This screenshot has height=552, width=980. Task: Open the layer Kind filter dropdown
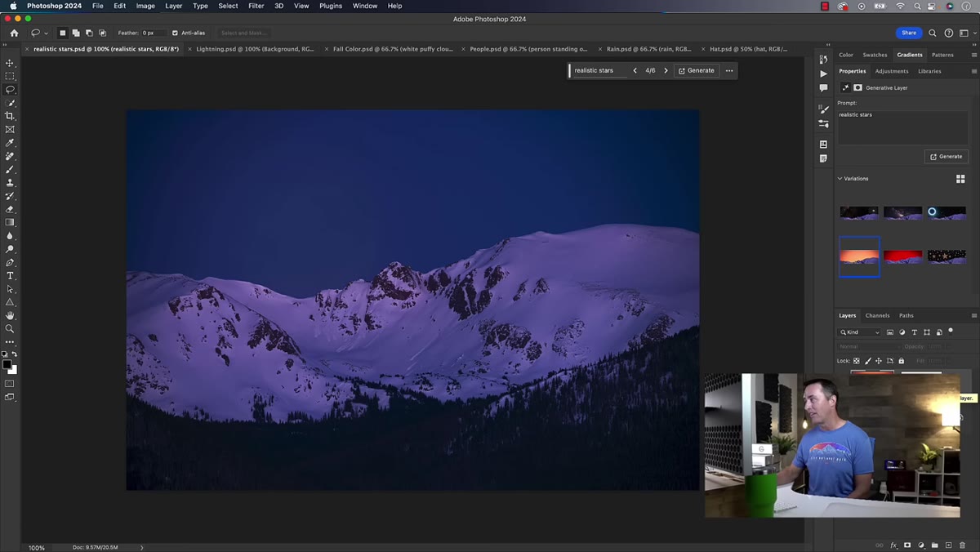tap(860, 332)
